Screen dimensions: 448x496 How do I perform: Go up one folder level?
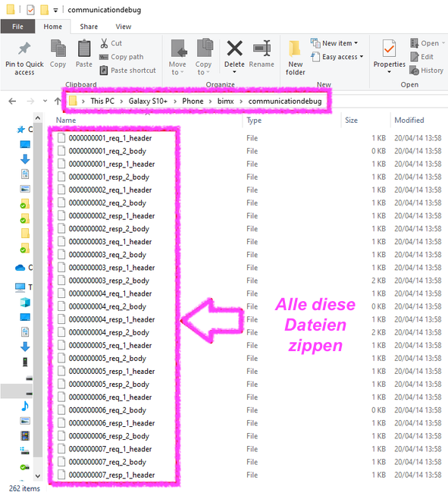(x=58, y=101)
